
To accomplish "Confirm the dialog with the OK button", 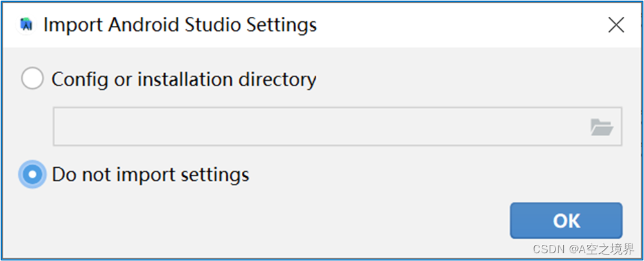I will (566, 221).
